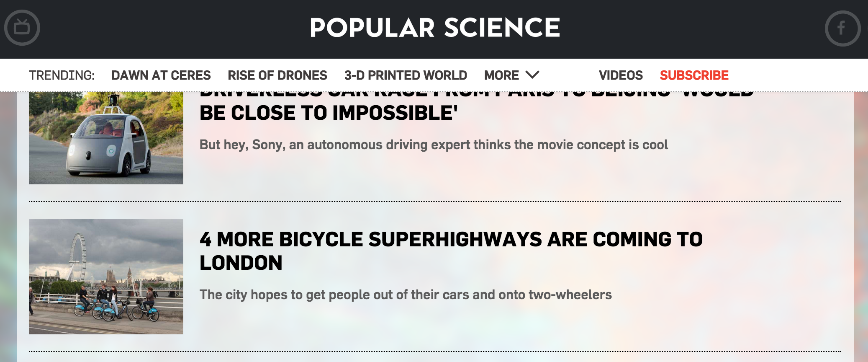The image size is (868, 362).
Task: Expand the MORE trending menu
Action: [501, 75]
